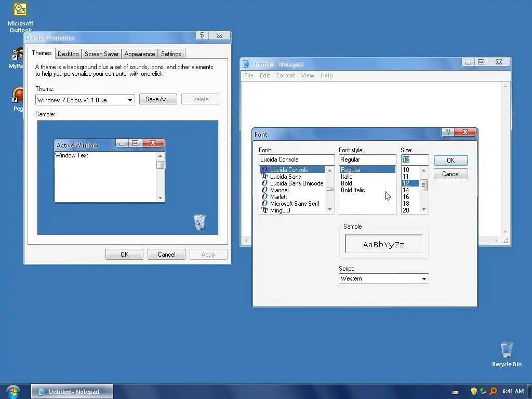Screen dimensions: 532x399
Task: Open the Notepad Format menu
Action: coord(286,75)
